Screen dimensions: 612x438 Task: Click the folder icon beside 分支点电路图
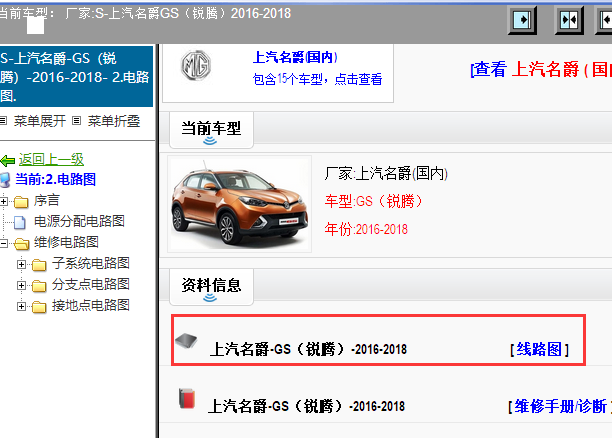click(x=39, y=286)
